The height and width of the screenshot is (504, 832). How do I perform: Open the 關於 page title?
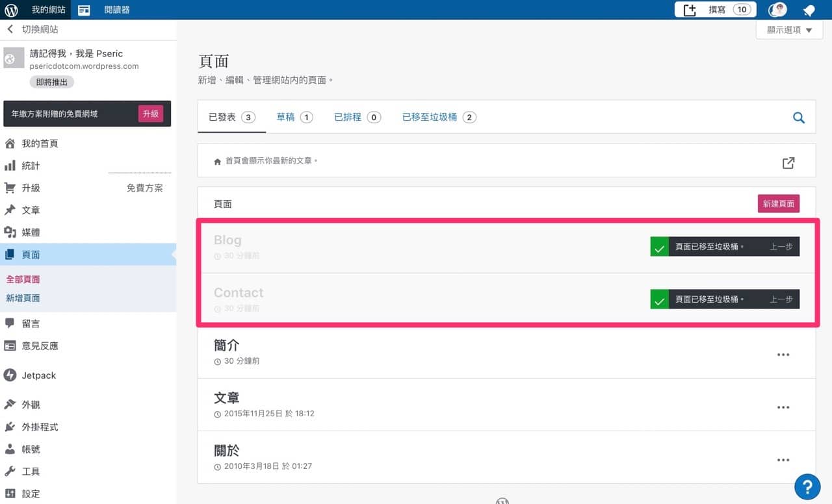(227, 450)
